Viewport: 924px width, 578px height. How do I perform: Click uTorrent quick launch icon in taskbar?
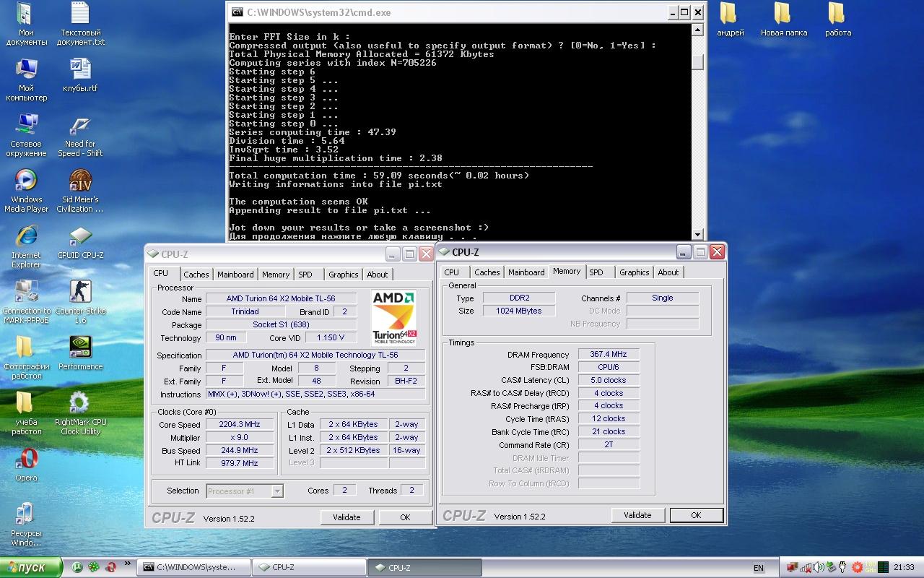pos(77,567)
